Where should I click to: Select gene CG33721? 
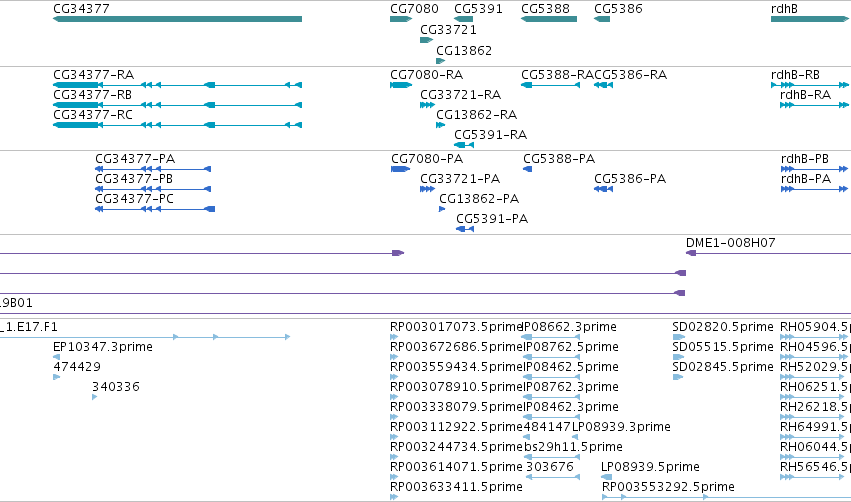(427, 40)
